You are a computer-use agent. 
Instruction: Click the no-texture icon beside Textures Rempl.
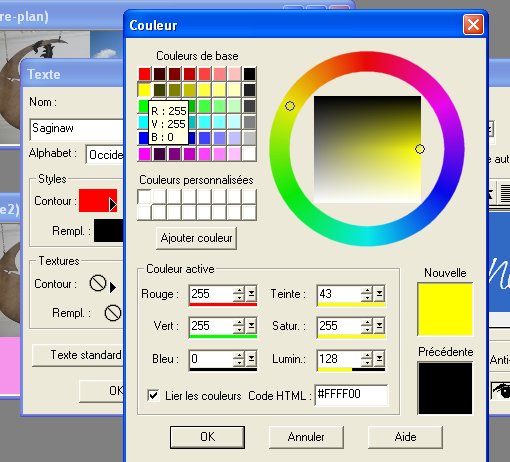113,313
